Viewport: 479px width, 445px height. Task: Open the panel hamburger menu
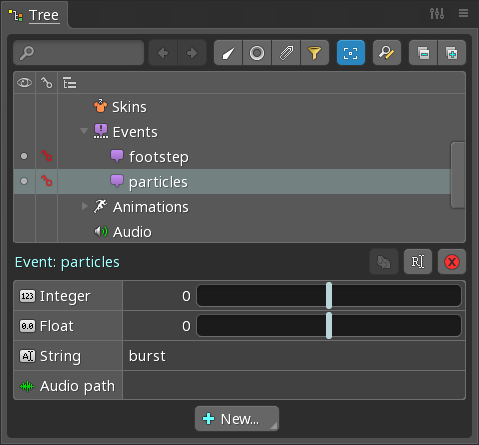pyautogui.click(x=463, y=13)
